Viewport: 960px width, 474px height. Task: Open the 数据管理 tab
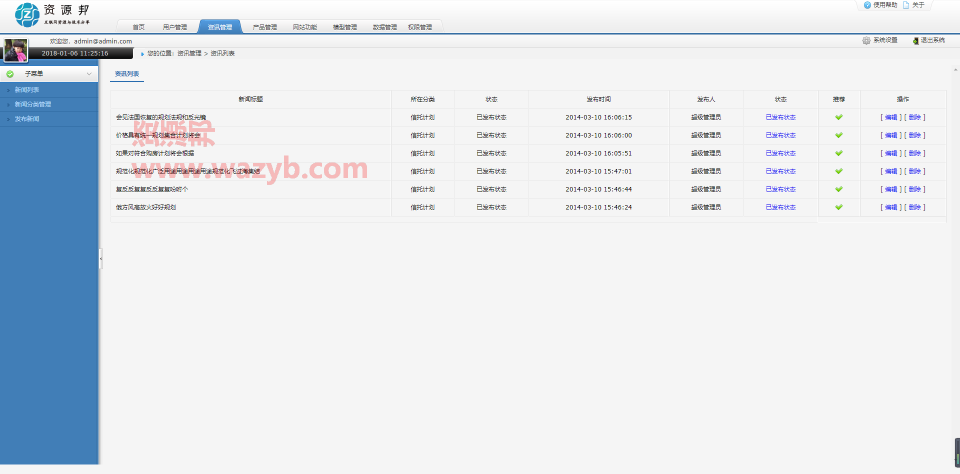click(x=384, y=27)
